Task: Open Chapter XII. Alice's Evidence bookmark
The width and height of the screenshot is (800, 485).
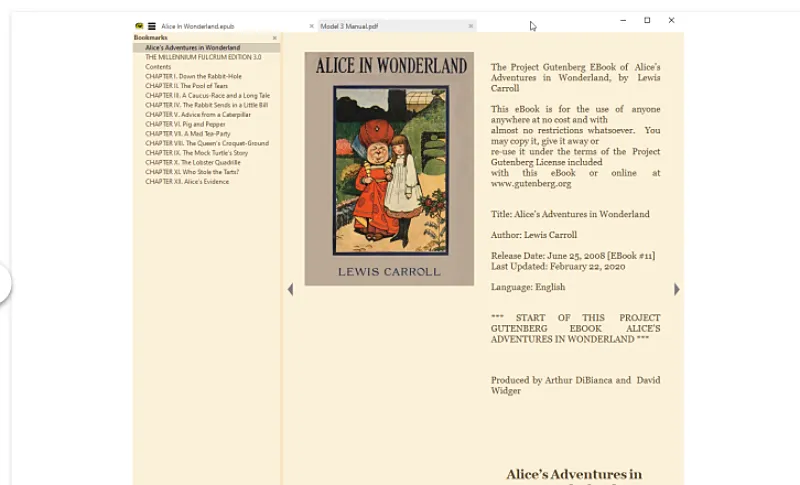Action: 187,182
